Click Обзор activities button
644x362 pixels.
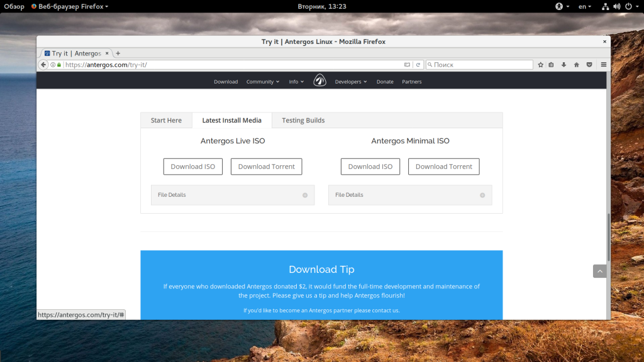pos(14,6)
